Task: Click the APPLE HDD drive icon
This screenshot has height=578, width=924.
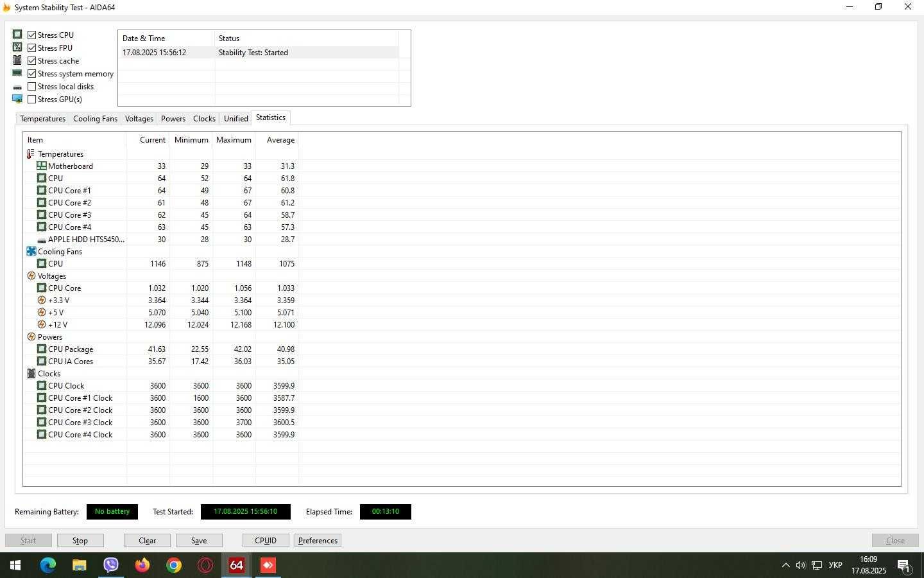Action: [42, 240]
